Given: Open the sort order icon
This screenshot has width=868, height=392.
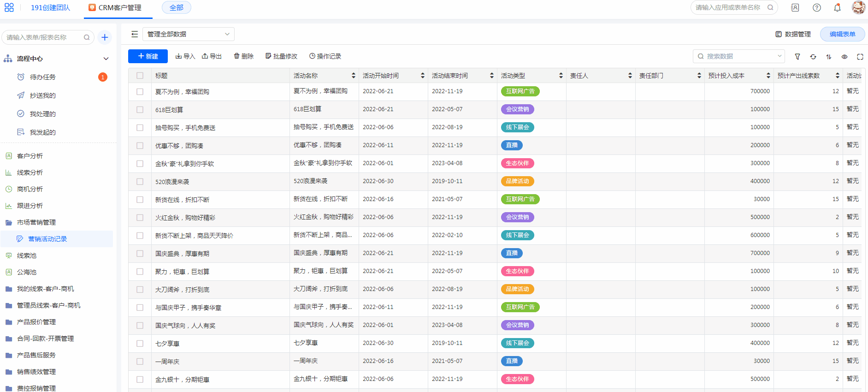Looking at the screenshot, I should click(x=829, y=57).
